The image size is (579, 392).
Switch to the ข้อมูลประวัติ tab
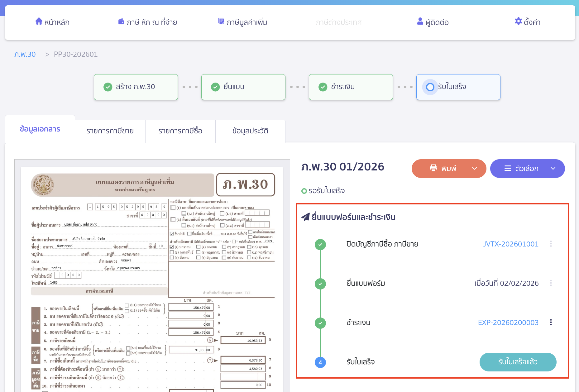(250, 131)
